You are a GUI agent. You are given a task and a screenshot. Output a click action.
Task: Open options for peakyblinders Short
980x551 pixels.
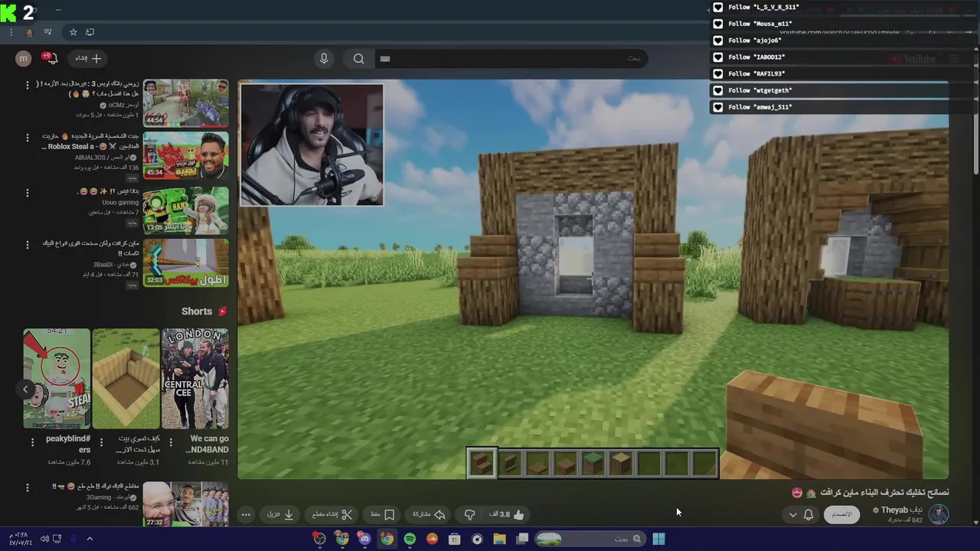coord(32,442)
